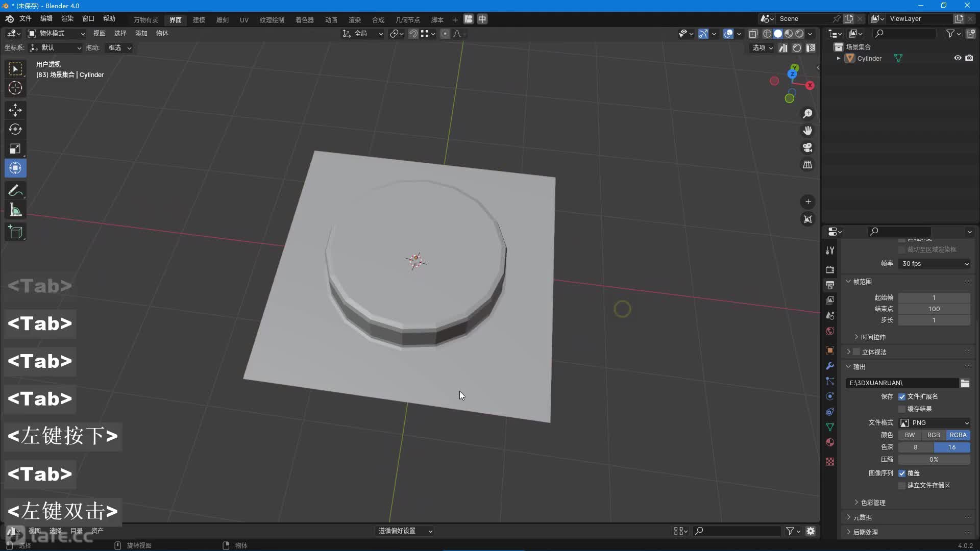Open the Tool properties tab
The image size is (980, 551).
830,251
